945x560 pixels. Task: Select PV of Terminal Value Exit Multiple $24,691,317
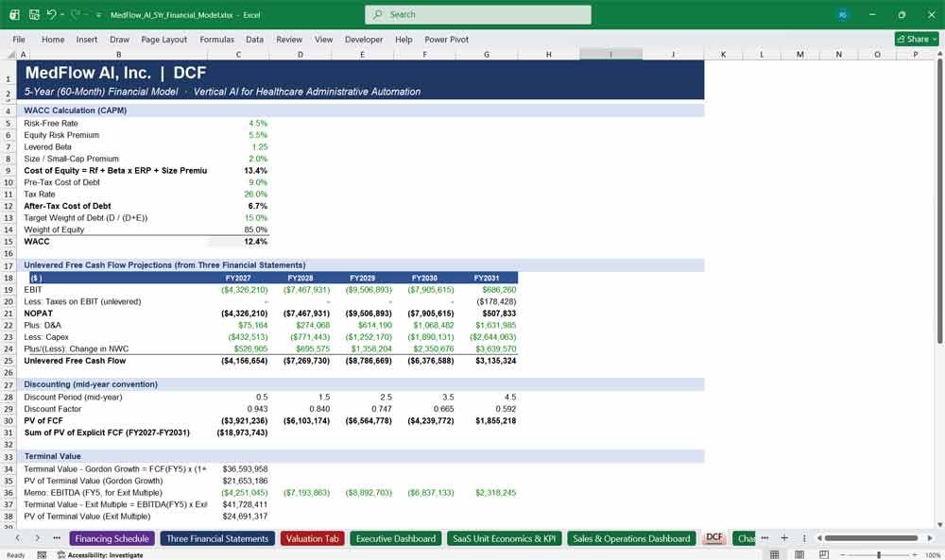click(239, 516)
